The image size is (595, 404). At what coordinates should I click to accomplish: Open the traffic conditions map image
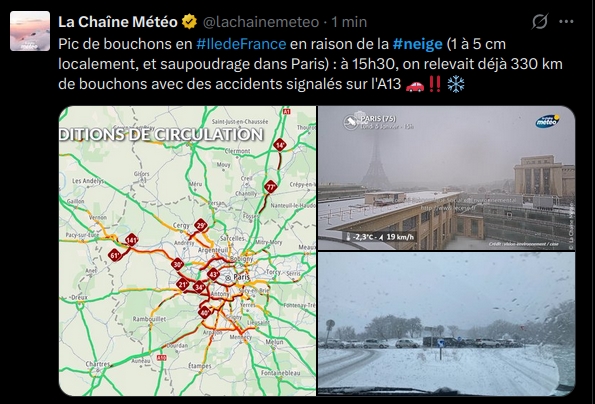tap(187, 251)
